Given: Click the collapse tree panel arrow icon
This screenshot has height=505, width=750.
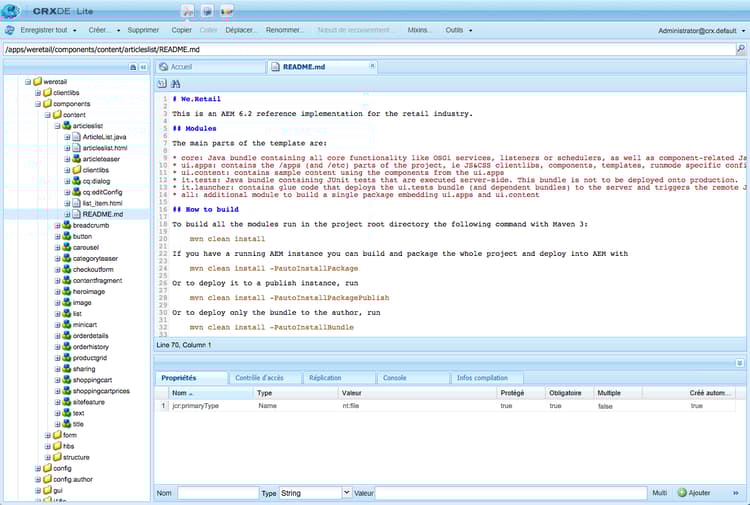Looking at the screenshot, I should (x=143, y=67).
